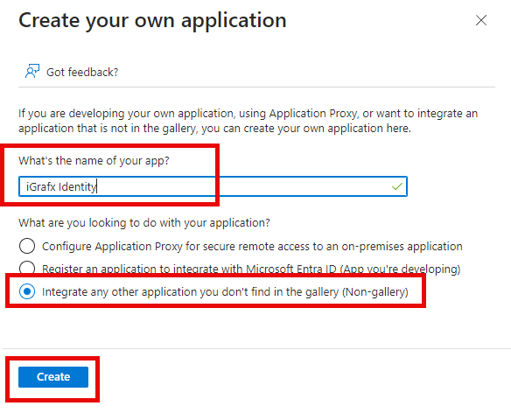The image size is (511, 420).
Task: Click the description paragraph about Application Proxy
Action: (x=248, y=121)
